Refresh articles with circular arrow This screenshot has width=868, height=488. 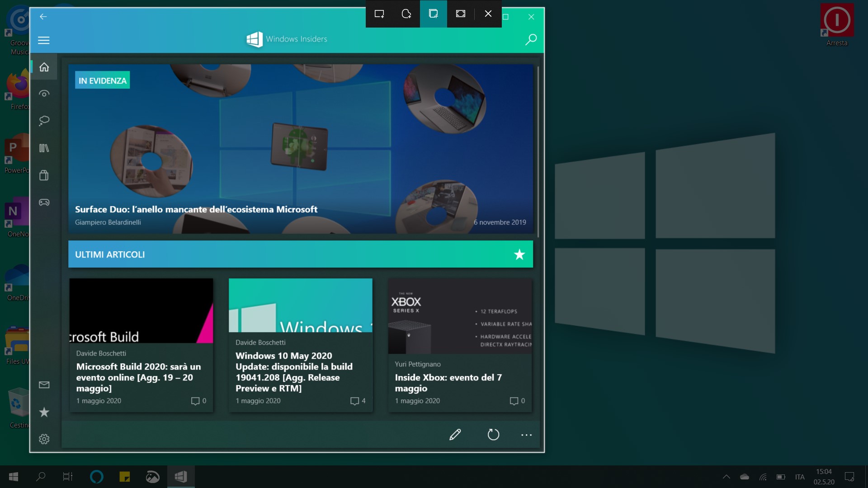(x=493, y=435)
